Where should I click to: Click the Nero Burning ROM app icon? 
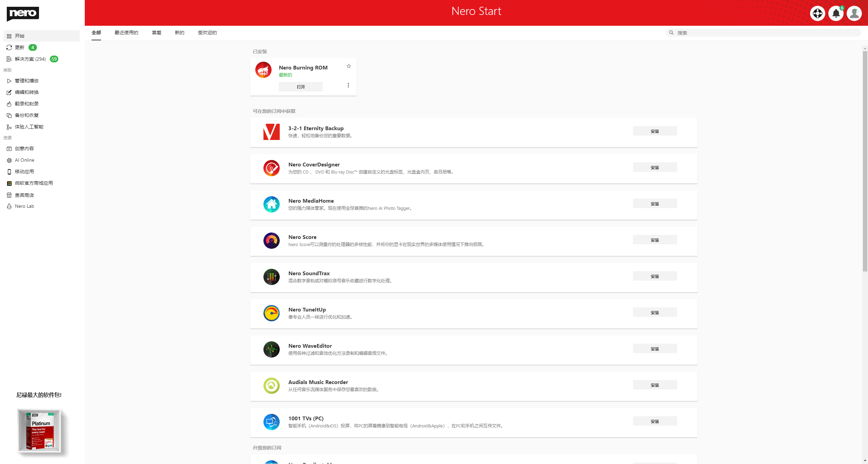coord(263,70)
